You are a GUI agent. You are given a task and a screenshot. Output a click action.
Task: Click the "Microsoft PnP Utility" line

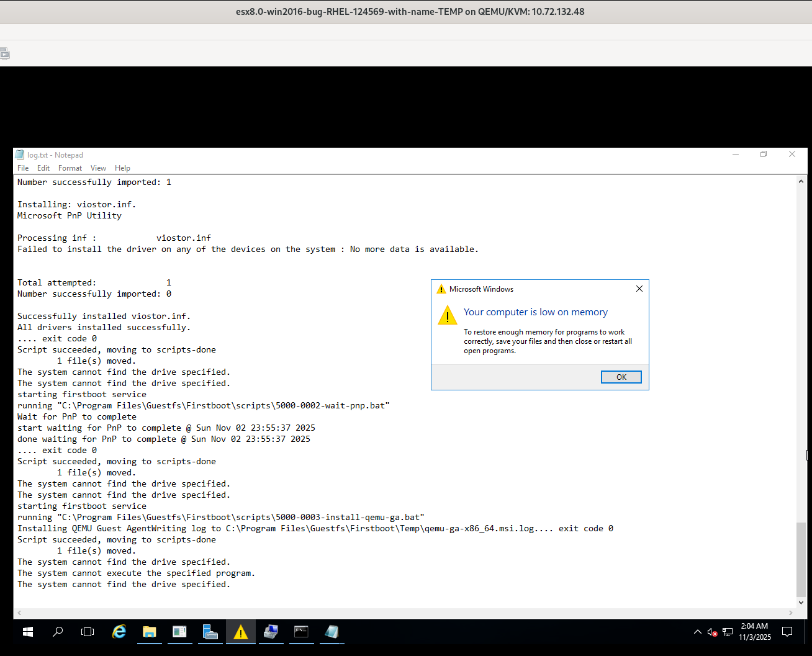(x=70, y=215)
